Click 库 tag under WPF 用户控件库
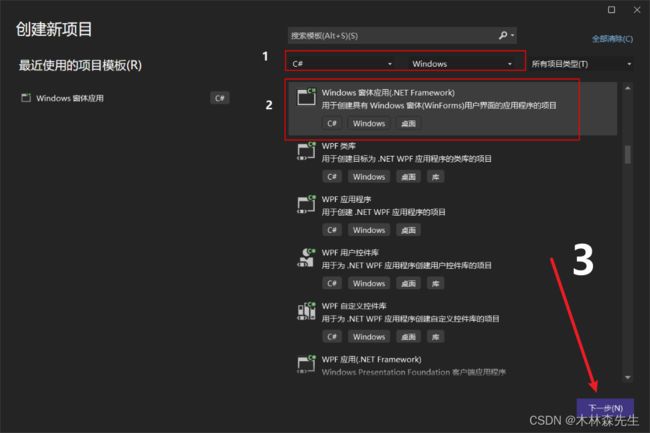650x433 pixels. (x=435, y=283)
